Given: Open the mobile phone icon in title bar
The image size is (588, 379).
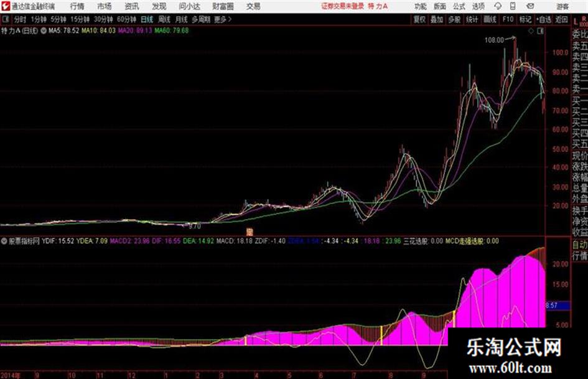Looking at the screenshot, I should tap(513, 6).
